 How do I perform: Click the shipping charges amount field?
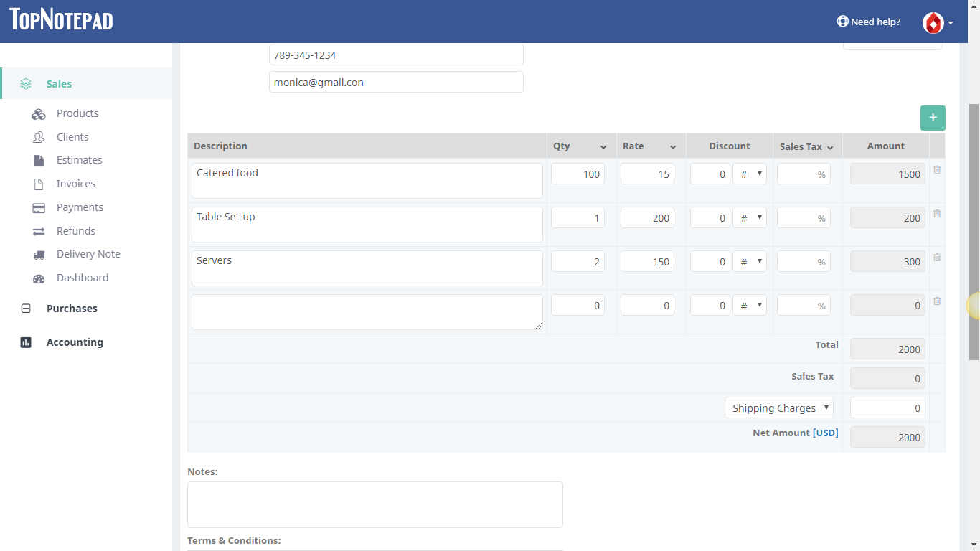coord(887,408)
